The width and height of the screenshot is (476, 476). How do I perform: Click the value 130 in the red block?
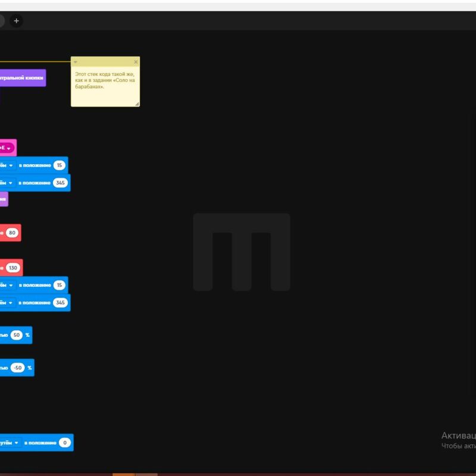click(13, 268)
